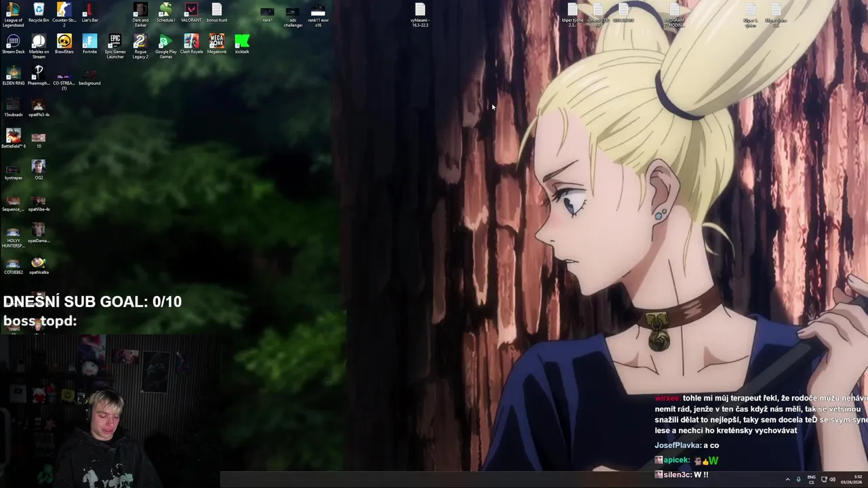Select the opatVcelka image file
The image size is (868, 488).
pyautogui.click(x=39, y=266)
